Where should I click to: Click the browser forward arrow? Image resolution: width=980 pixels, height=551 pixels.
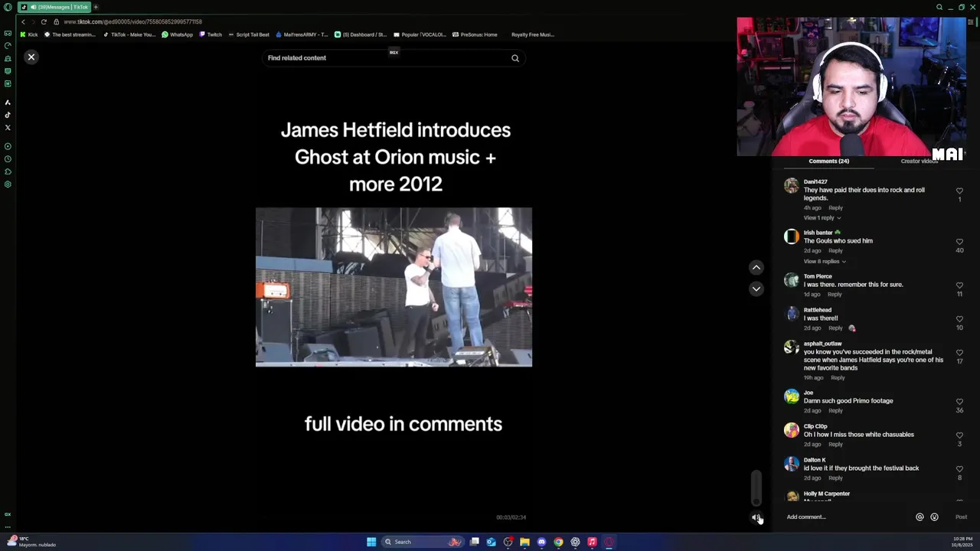coord(33,22)
